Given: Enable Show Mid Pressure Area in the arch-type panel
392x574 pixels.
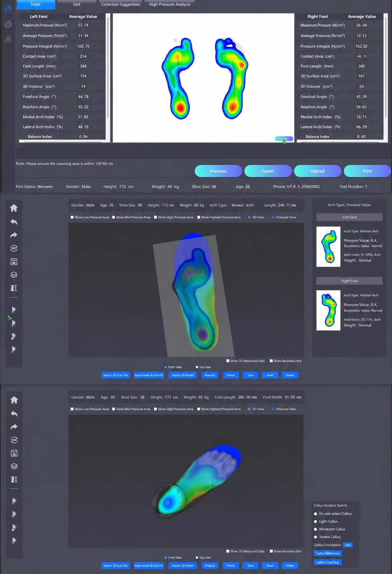Looking at the screenshot, I should point(113,217).
